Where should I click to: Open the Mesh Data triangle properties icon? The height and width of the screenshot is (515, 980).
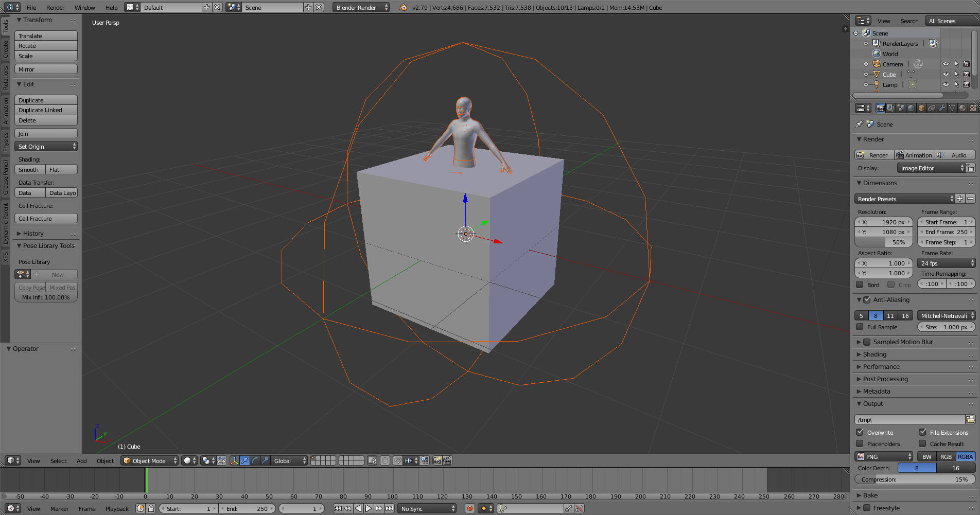coord(952,108)
